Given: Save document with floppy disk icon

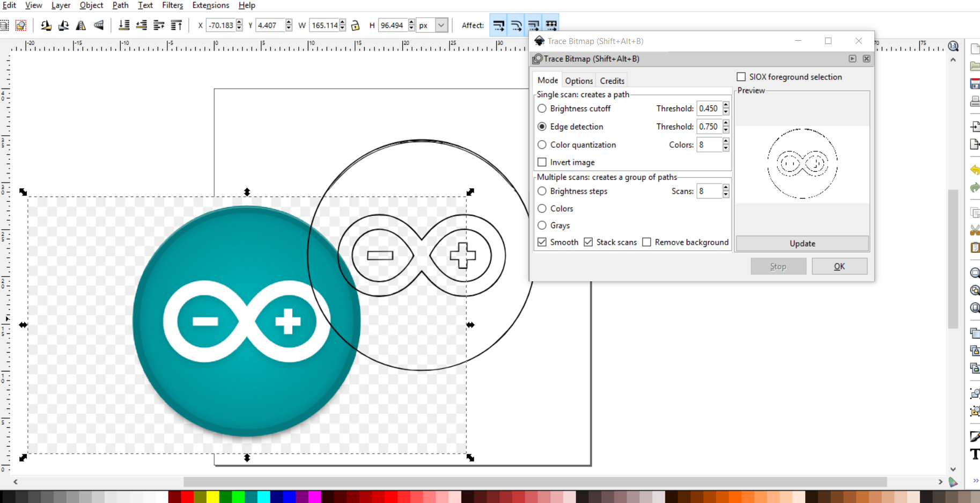Looking at the screenshot, I should click(975, 84).
